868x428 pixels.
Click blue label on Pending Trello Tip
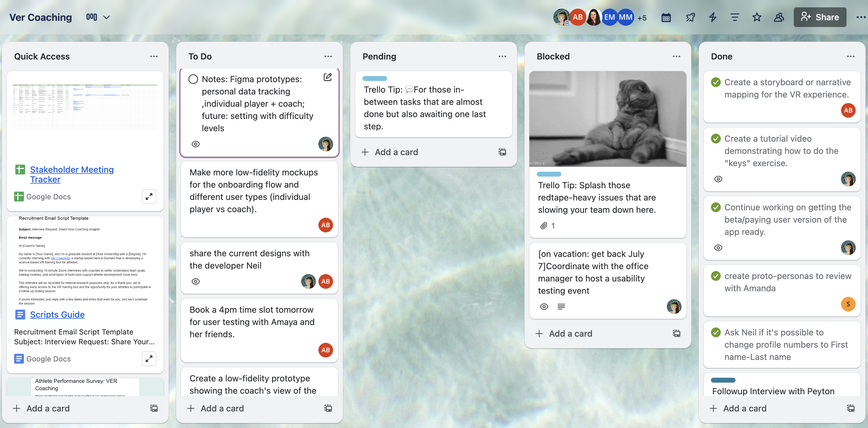coord(374,78)
